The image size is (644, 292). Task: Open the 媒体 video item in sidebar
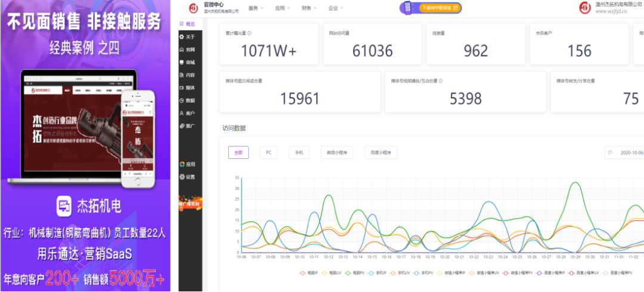click(x=187, y=88)
